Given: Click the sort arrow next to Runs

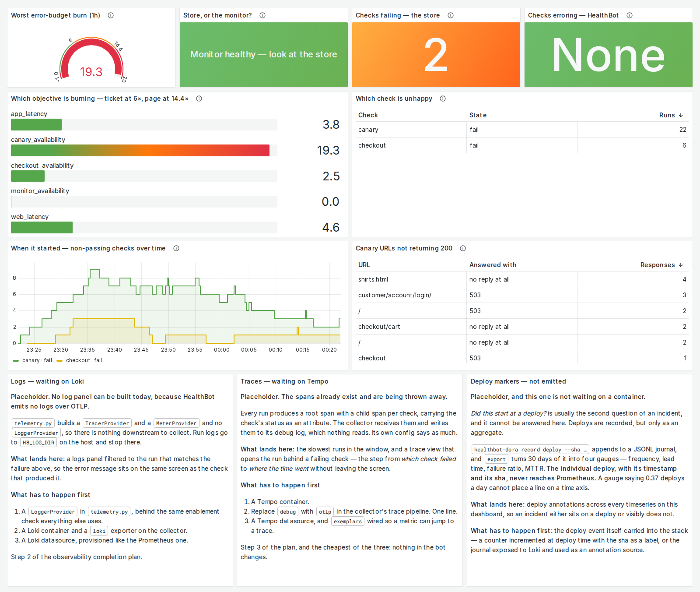Looking at the screenshot, I should tap(681, 115).
